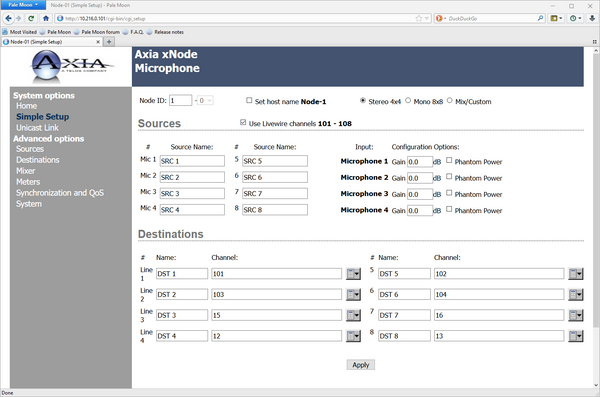Screen dimensions: 600x397
Task: Open the Pale Moon application menu
Action: [x=23, y=5]
